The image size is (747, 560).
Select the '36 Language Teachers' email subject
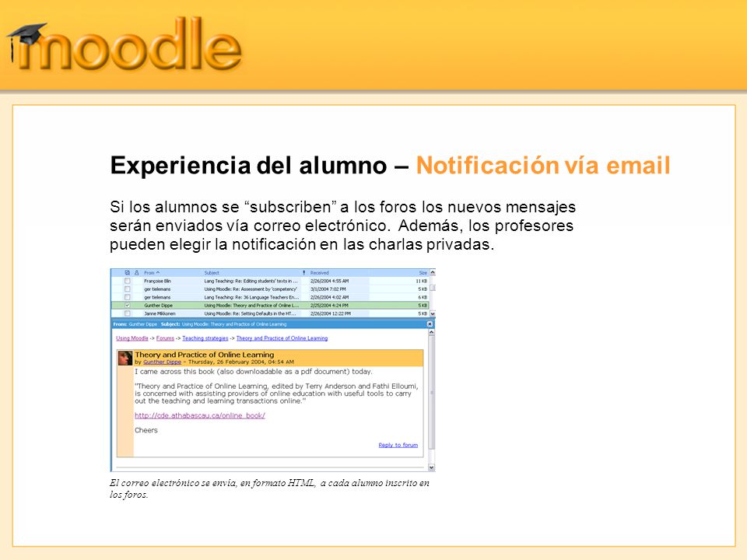click(251, 297)
